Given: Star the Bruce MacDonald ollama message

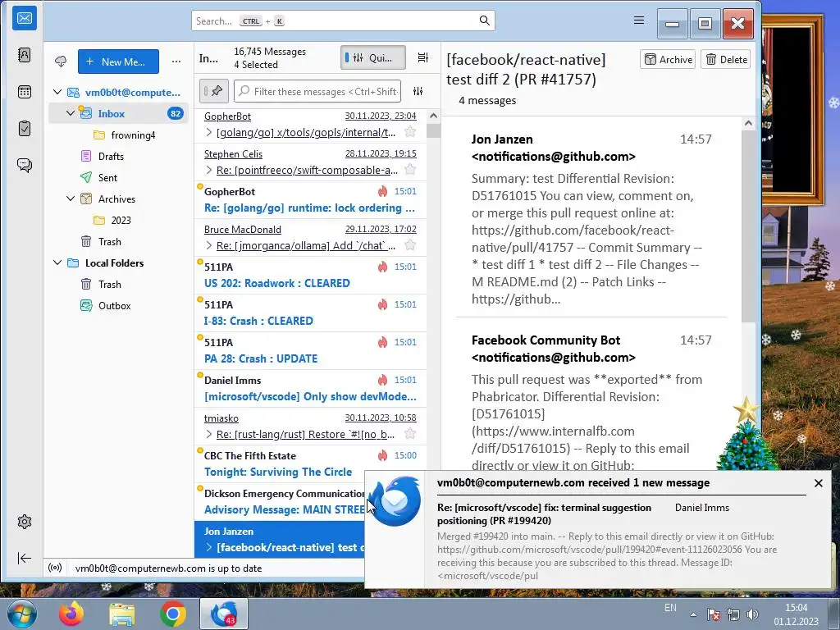Looking at the screenshot, I should click(410, 245).
